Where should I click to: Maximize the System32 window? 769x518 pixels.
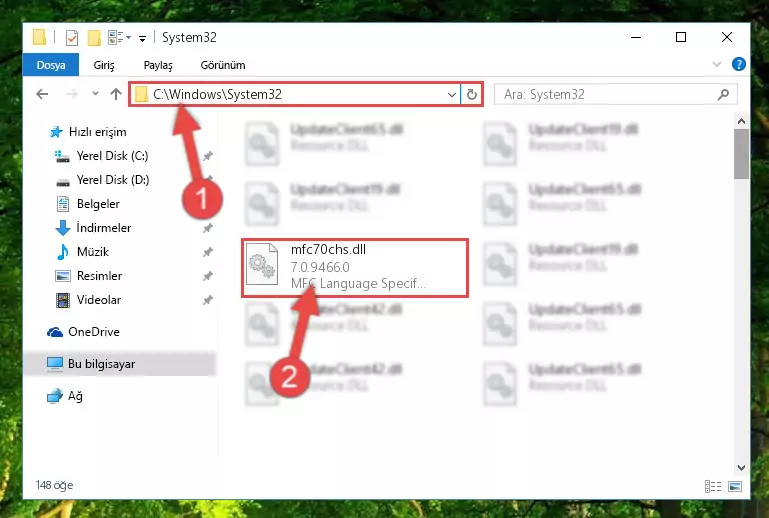681,37
